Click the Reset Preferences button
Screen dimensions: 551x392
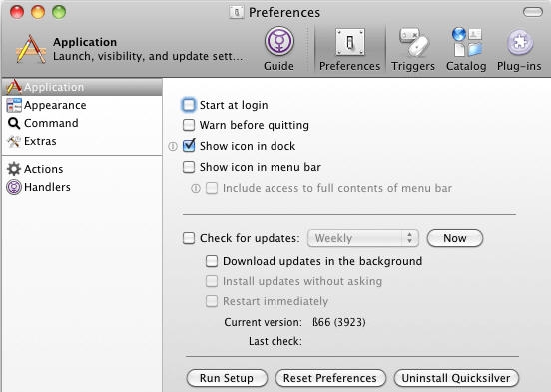point(330,378)
